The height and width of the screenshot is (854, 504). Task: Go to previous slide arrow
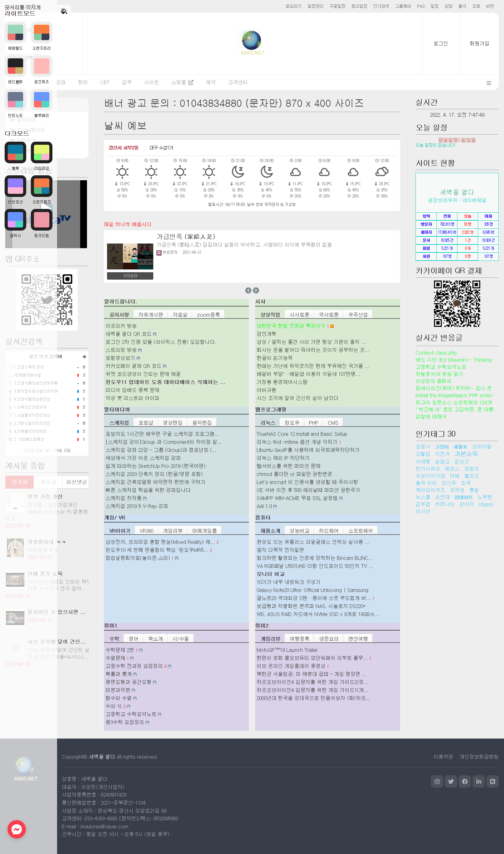[248, 290]
